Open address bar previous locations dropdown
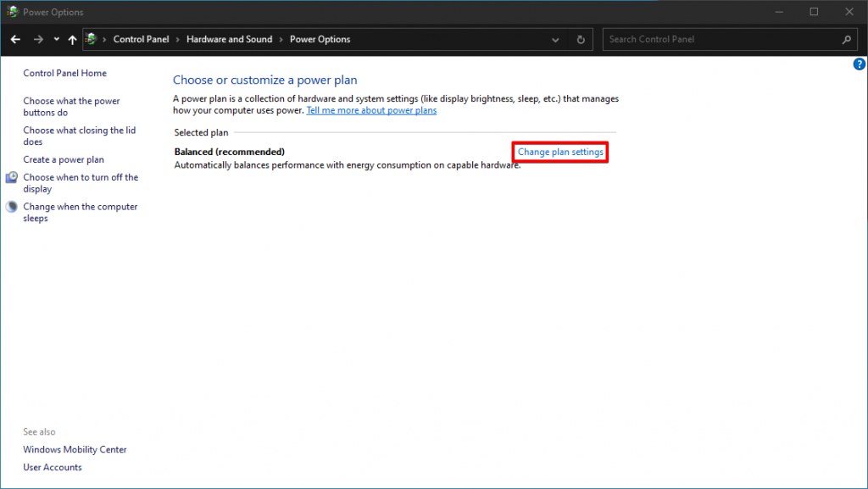The width and height of the screenshot is (868, 489). 555,40
